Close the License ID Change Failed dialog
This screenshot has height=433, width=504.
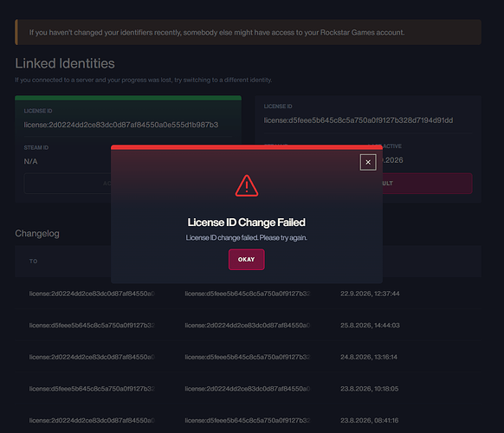click(x=368, y=162)
